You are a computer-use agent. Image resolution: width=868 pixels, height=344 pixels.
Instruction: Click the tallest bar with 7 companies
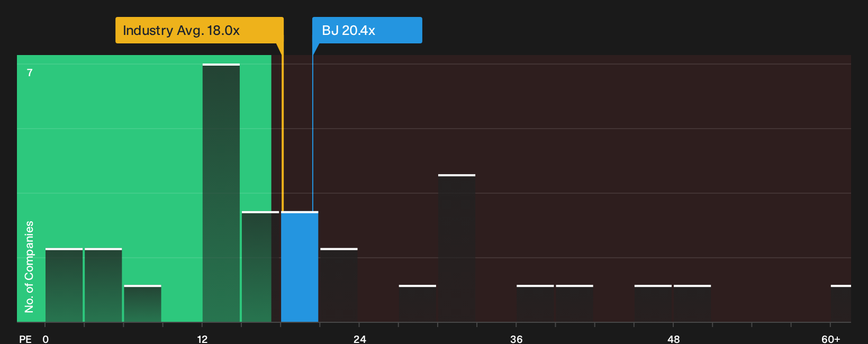click(x=221, y=193)
